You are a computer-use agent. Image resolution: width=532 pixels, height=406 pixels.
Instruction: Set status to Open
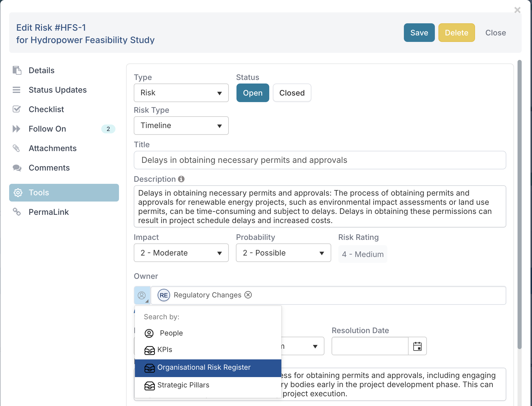pos(253,93)
